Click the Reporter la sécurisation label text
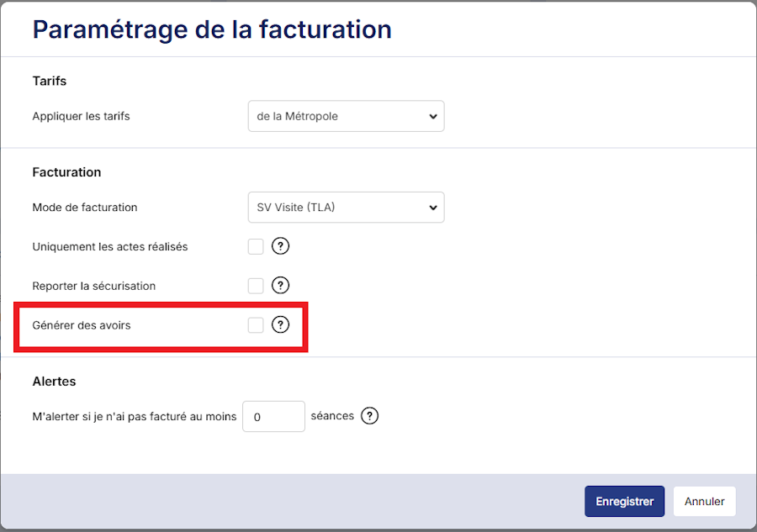Image resolution: width=757 pixels, height=532 pixels. 93,286
